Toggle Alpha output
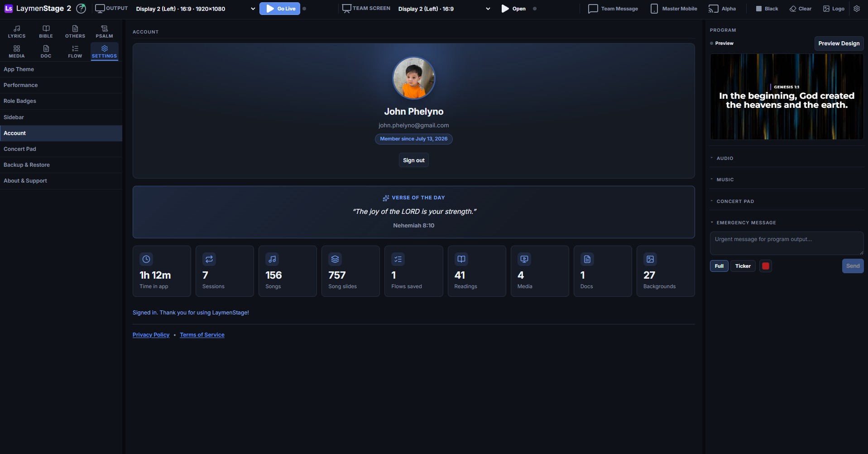Screen dimensions: 868x454 tap(722, 9)
